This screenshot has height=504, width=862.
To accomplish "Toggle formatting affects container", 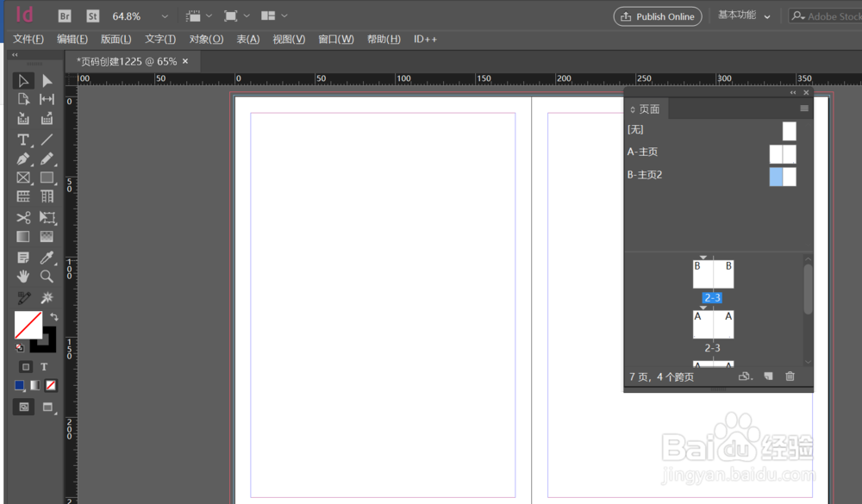I will tap(25, 367).
